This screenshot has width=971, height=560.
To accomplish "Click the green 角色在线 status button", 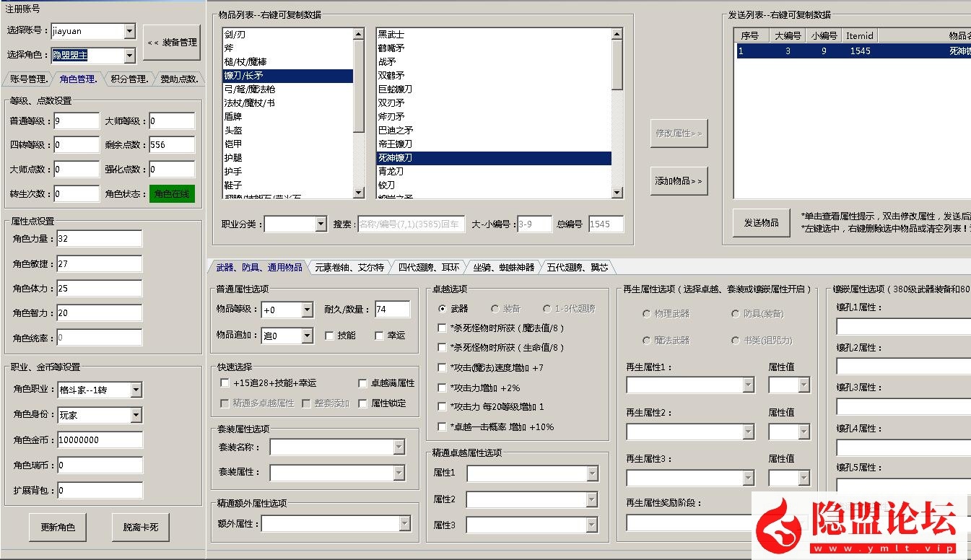I will point(172,194).
